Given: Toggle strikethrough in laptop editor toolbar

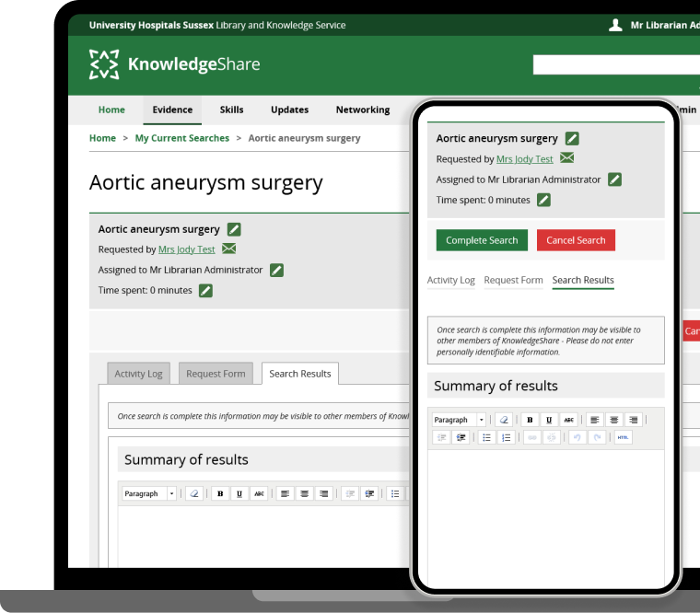Looking at the screenshot, I should point(259,494).
